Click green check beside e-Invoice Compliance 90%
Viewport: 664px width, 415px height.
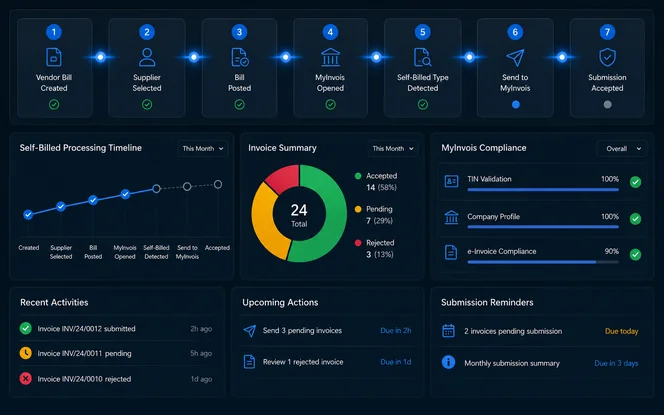(x=635, y=255)
